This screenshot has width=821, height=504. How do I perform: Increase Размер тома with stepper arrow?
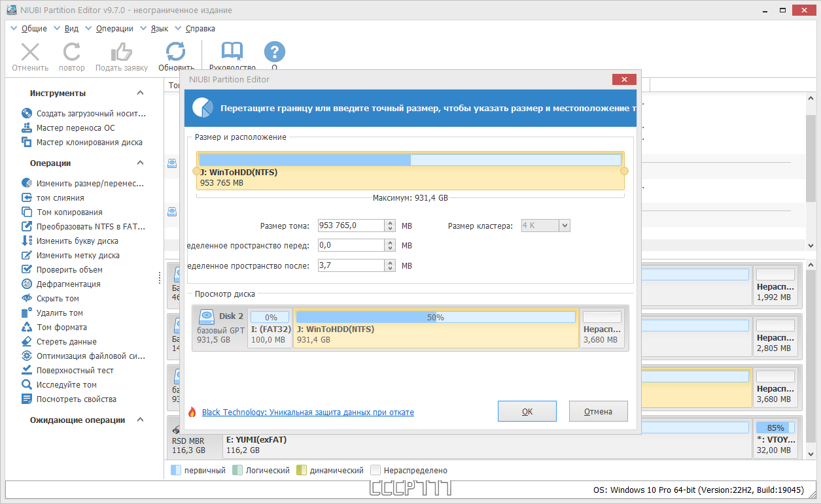click(x=391, y=223)
